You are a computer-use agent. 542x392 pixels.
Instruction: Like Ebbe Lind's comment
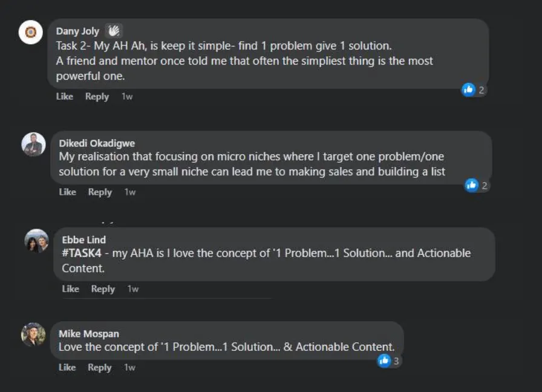[71, 289]
